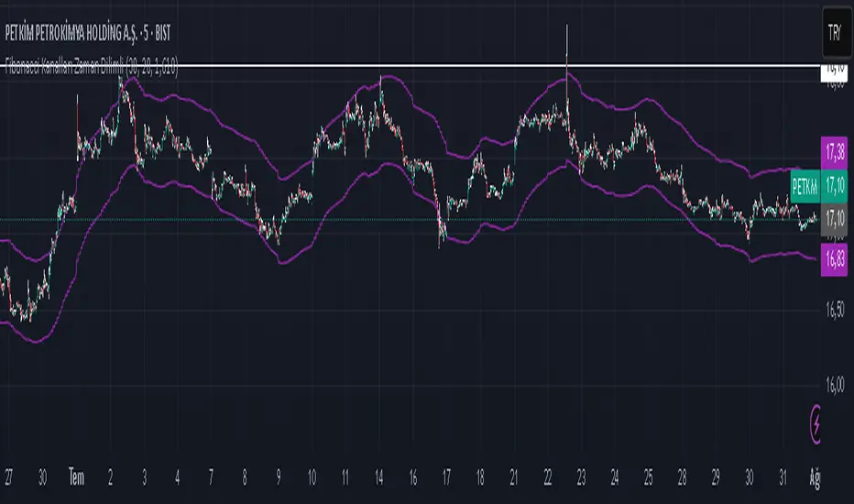The image size is (854, 504).
Task: Click date 23 on the time axis
Action: pos(581,477)
